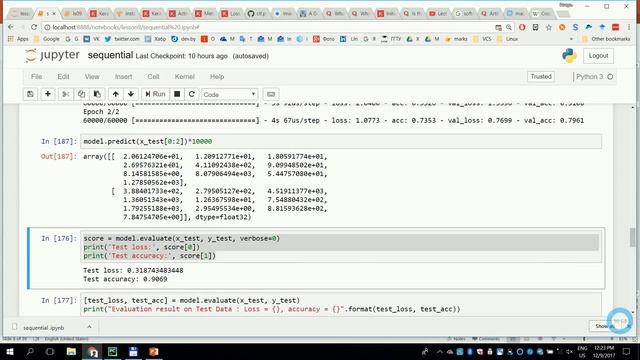Click the Out[187] output prompt
640x360 pixels.
(x=58, y=156)
